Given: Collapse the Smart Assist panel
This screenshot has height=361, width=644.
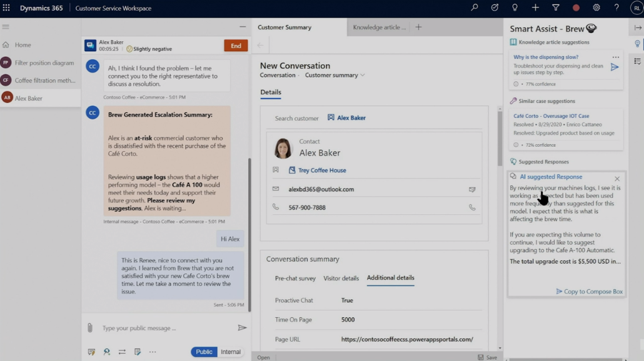Looking at the screenshot, I should pos(638,28).
